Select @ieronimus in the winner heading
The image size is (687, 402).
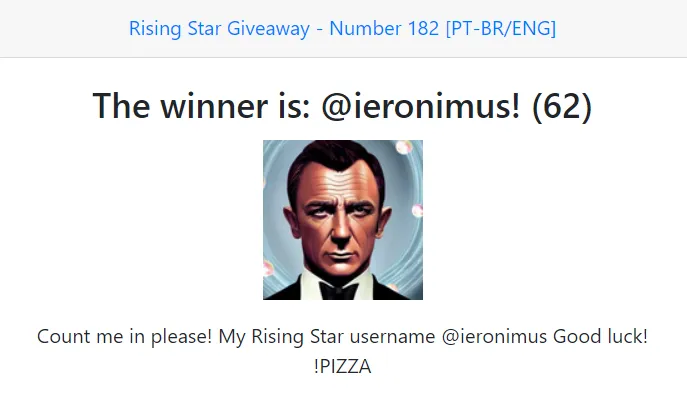tap(421, 105)
